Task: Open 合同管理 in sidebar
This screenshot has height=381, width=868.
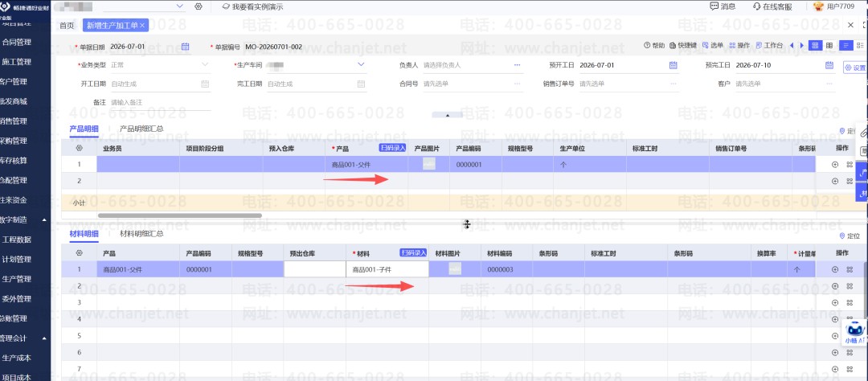Action: click(x=17, y=42)
